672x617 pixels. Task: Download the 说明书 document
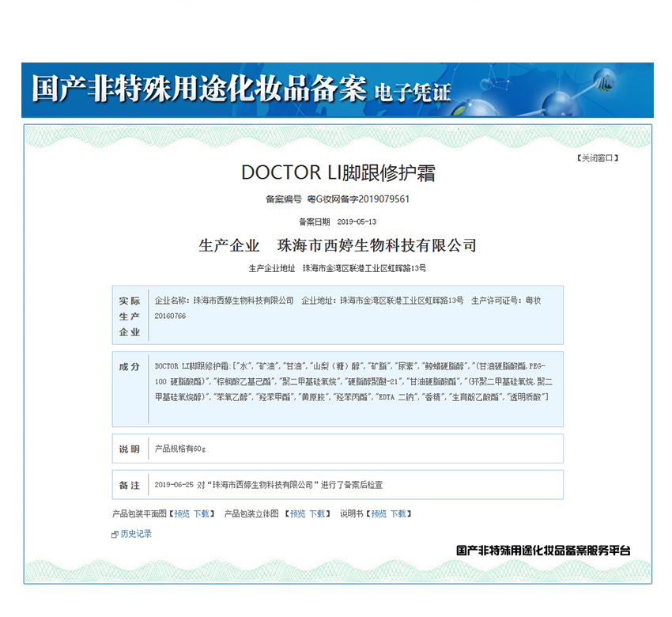tap(398, 513)
